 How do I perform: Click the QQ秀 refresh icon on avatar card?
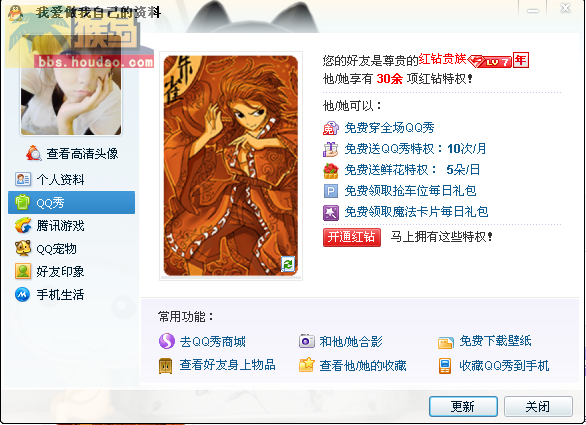(288, 264)
